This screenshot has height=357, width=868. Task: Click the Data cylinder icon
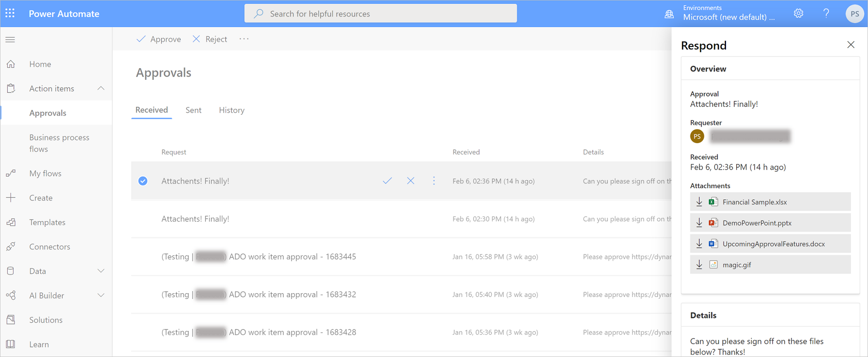(11, 271)
